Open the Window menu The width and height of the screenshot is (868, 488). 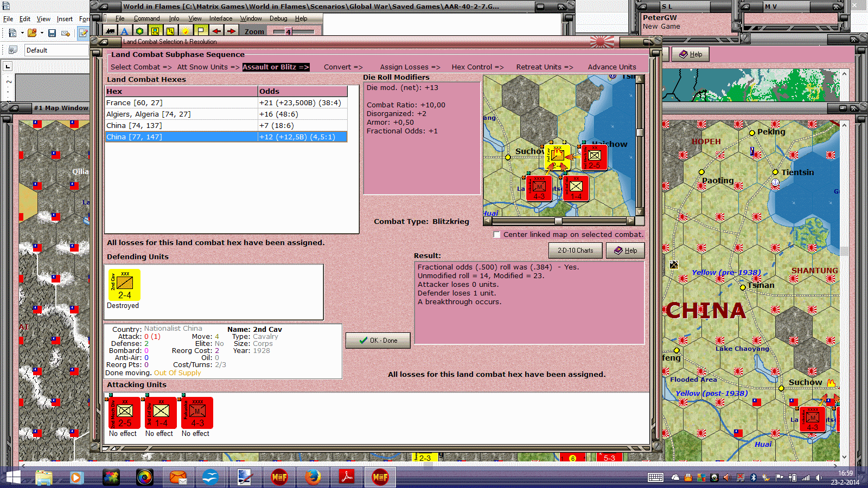point(251,18)
